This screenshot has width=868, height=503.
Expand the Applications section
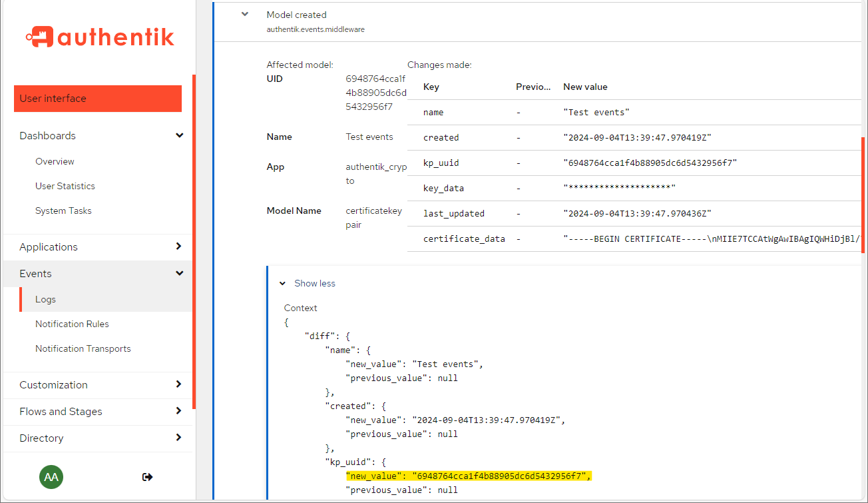[97, 247]
